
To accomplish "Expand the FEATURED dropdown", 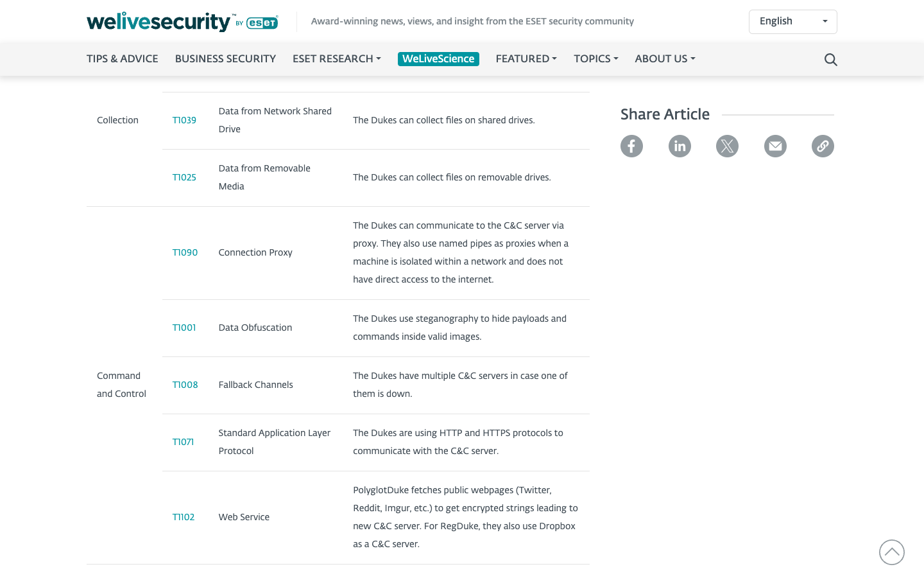I will [x=526, y=58].
